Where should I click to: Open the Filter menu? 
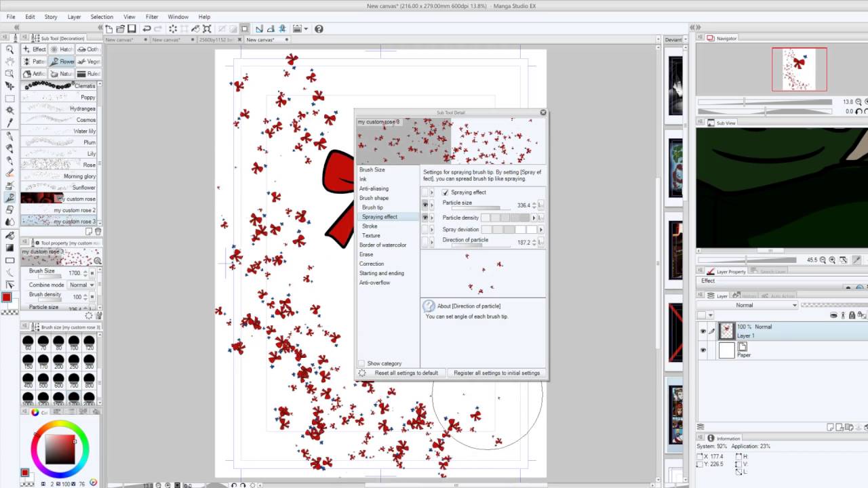[x=152, y=16]
